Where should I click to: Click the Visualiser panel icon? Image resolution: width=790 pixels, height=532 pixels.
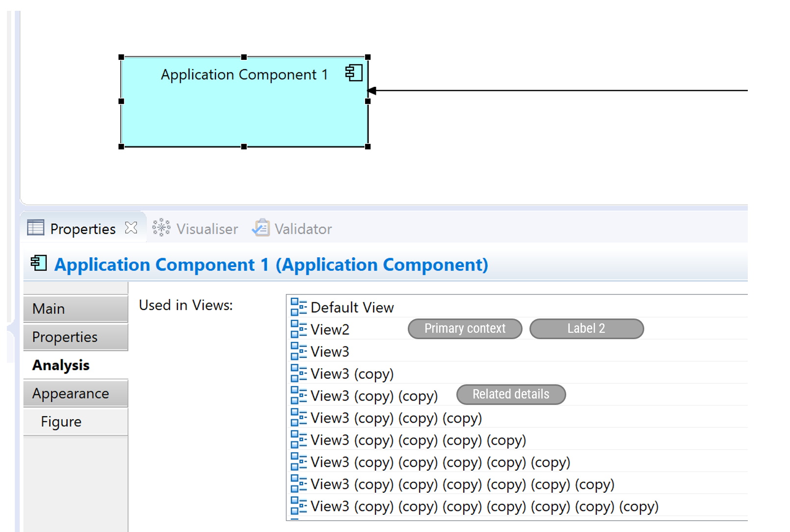coord(161,228)
